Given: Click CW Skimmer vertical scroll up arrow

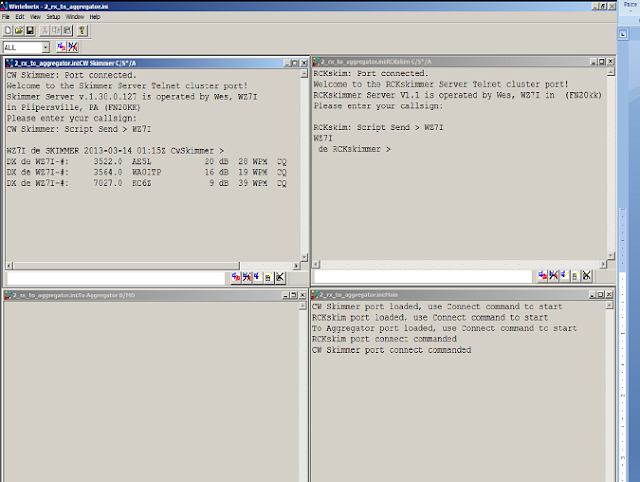Looking at the screenshot, I should coord(304,73).
